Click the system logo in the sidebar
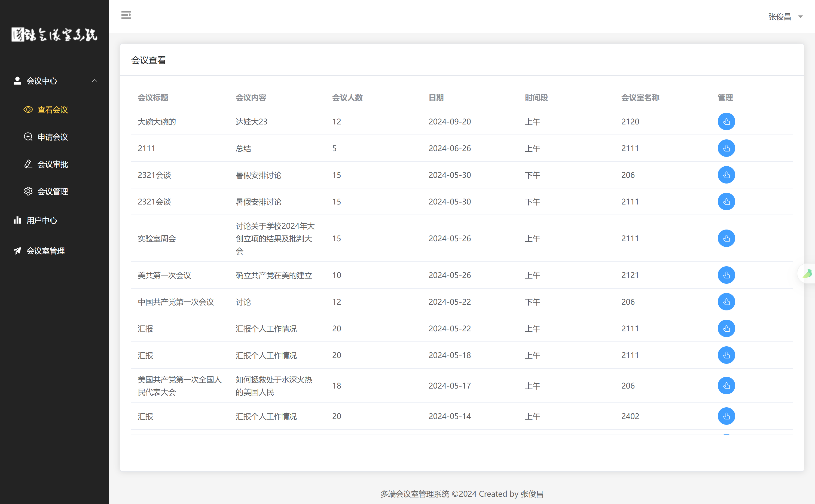The image size is (815, 504). 54,34
